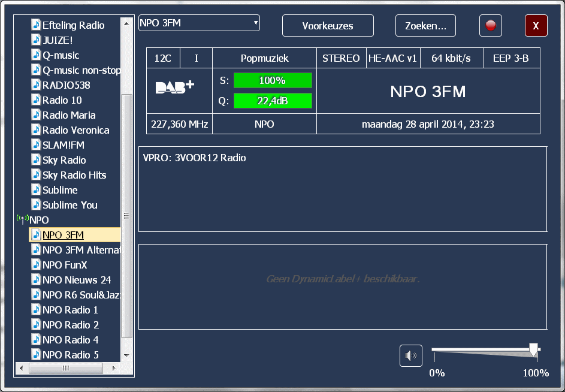Screen dimensions: 565x392
Task: Click the NPO ensemble name cell in the info table
Action: click(264, 124)
